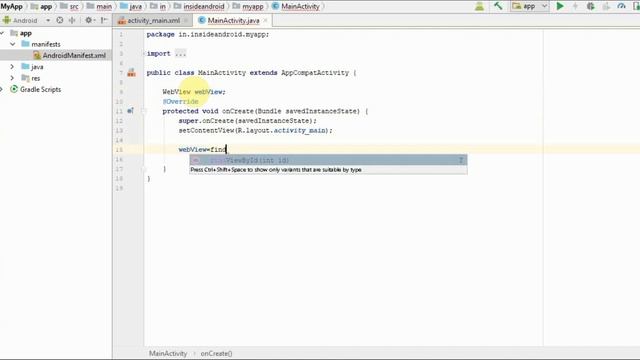Screen dimensions: 640x360
Task: Expand the res folder arrow
Action: 12,78
